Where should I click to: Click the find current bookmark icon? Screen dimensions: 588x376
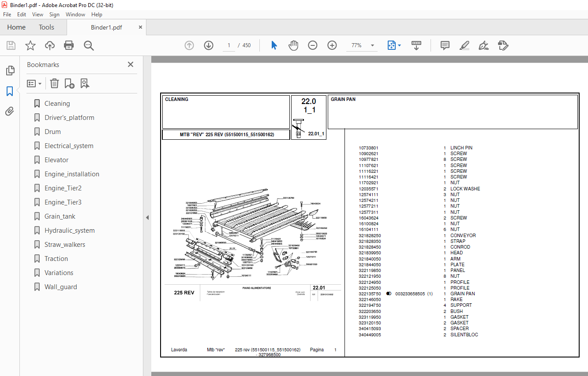click(85, 83)
